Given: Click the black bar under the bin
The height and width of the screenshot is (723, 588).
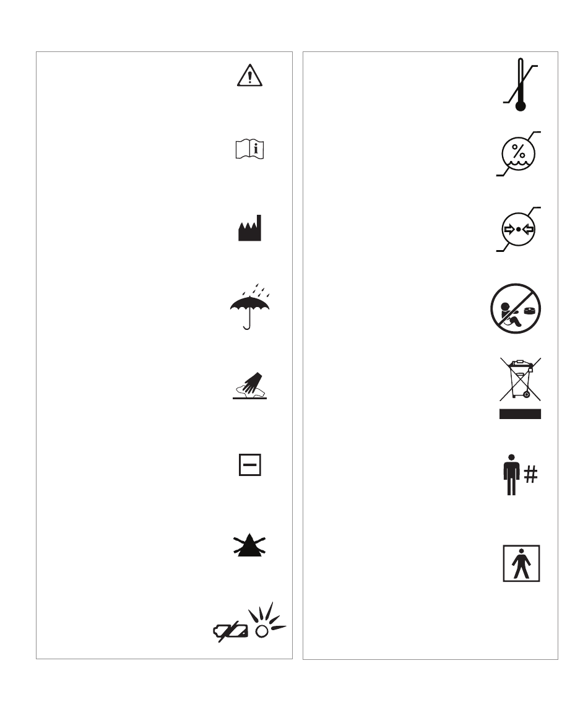Looking at the screenshot, I should (x=520, y=413).
